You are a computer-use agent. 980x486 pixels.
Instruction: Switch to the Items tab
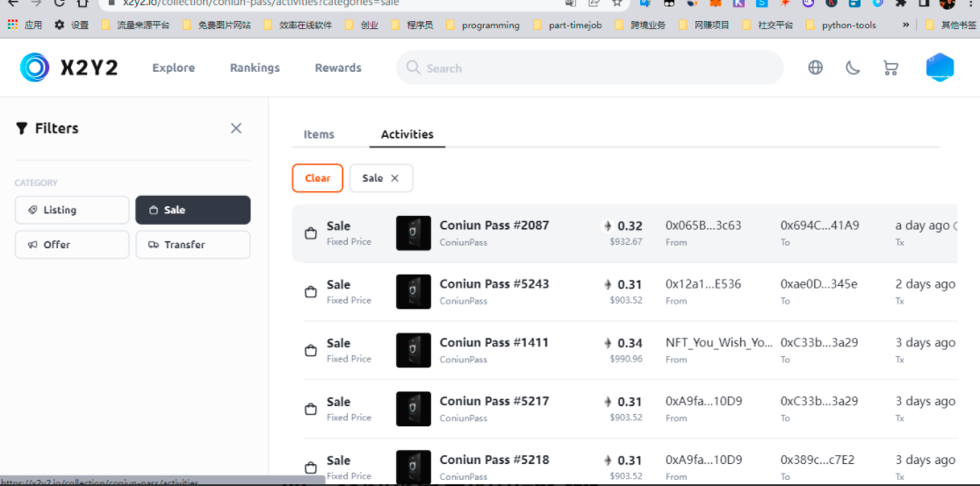[319, 134]
